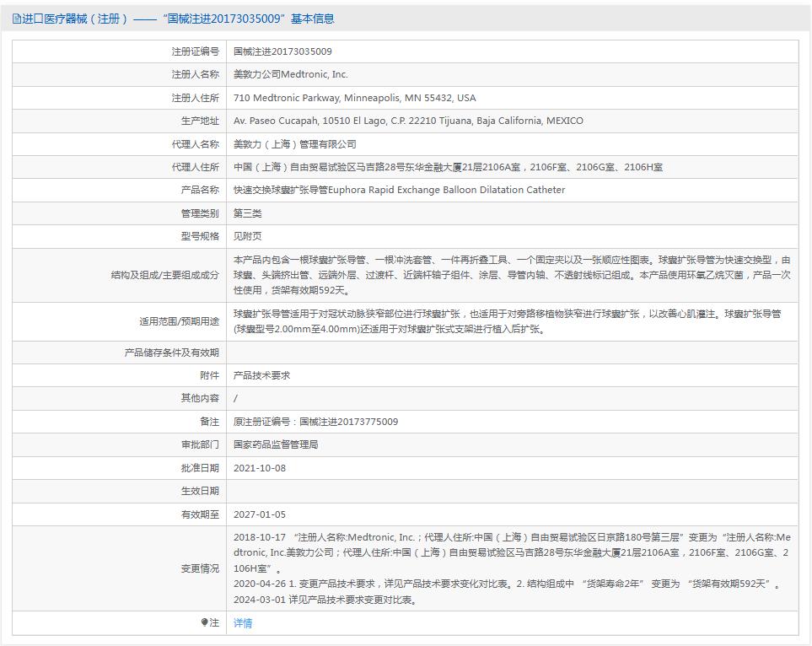Select the 2018-10-17 change record
The height and width of the screenshot is (646, 812).
coord(512,552)
